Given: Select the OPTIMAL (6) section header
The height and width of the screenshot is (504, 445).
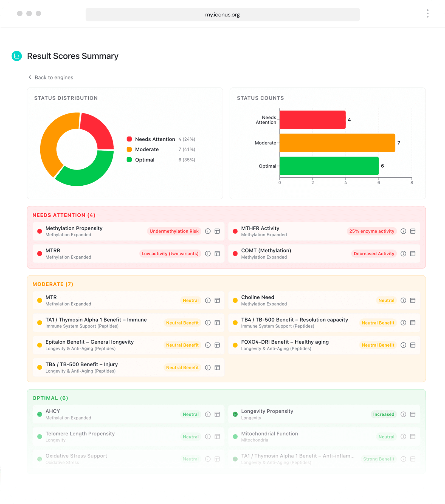Looking at the screenshot, I should pos(50,398).
